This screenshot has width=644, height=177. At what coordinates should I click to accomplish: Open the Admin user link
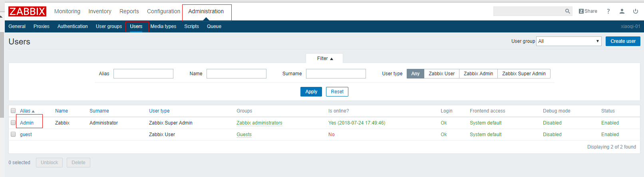click(27, 123)
